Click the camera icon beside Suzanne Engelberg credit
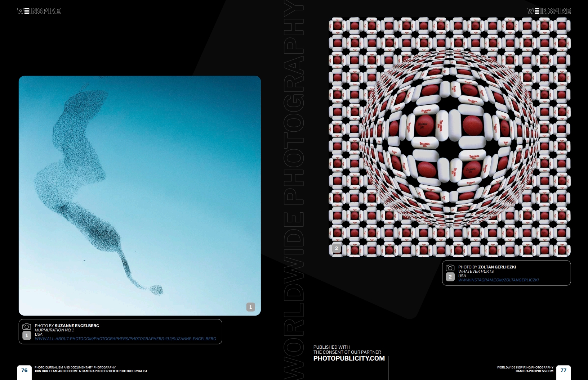588x380 pixels. coord(27,326)
